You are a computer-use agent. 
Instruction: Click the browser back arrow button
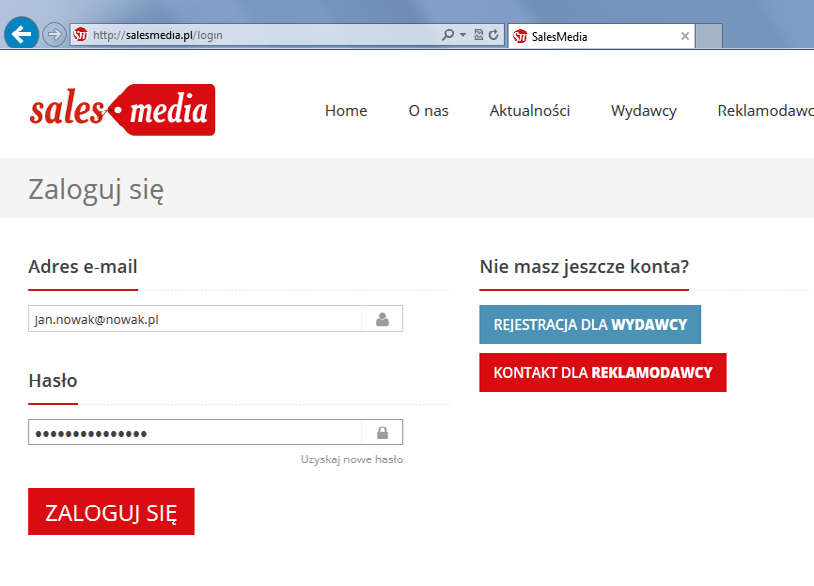21,34
